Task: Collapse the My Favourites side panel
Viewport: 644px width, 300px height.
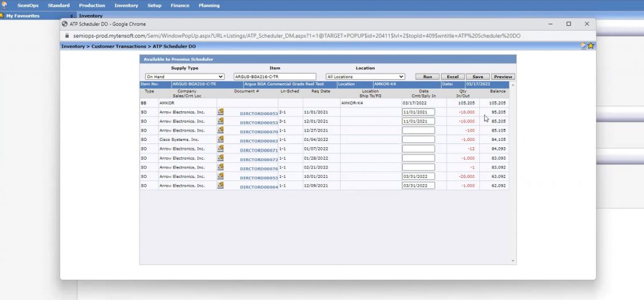Action: click(72, 16)
